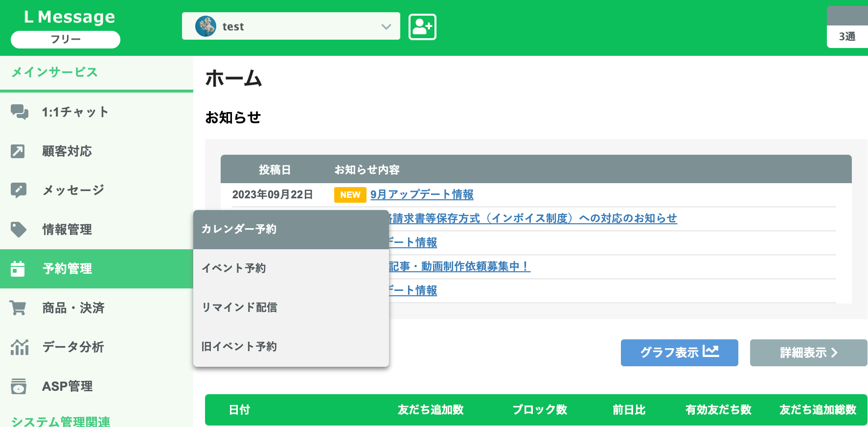Open the データ分析 sidebar menu
This screenshot has height=427, width=868.
tap(96, 347)
